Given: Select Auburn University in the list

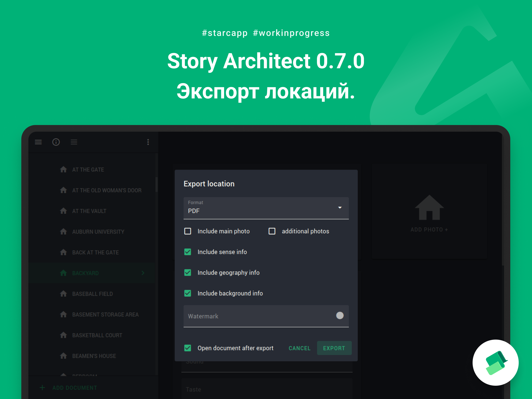Looking at the screenshot, I should [98, 232].
